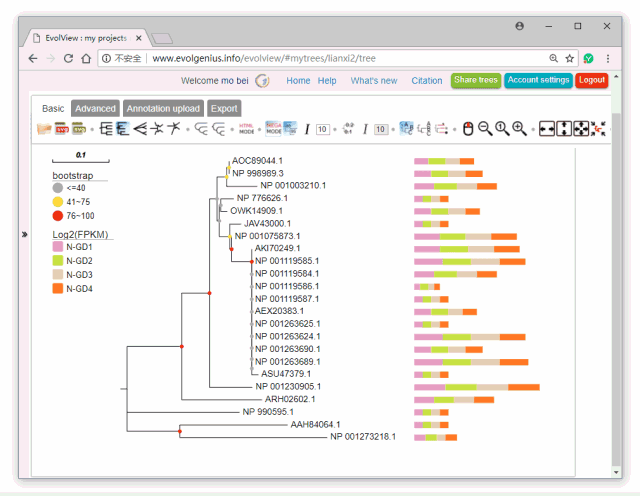
Task: Reload the page
Action: pos(68,58)
